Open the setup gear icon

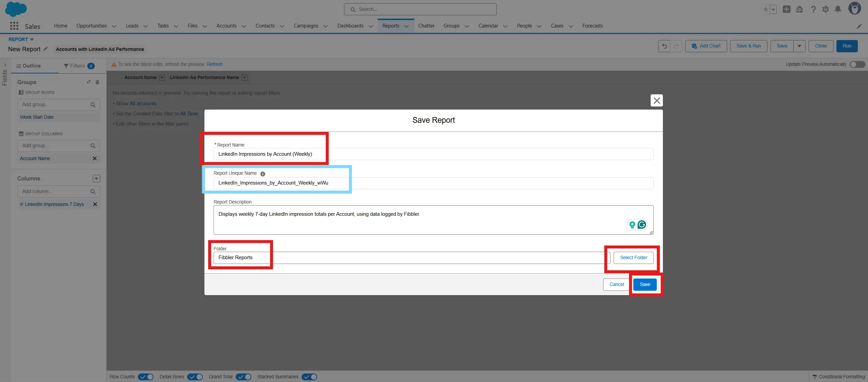coord(826,9)
